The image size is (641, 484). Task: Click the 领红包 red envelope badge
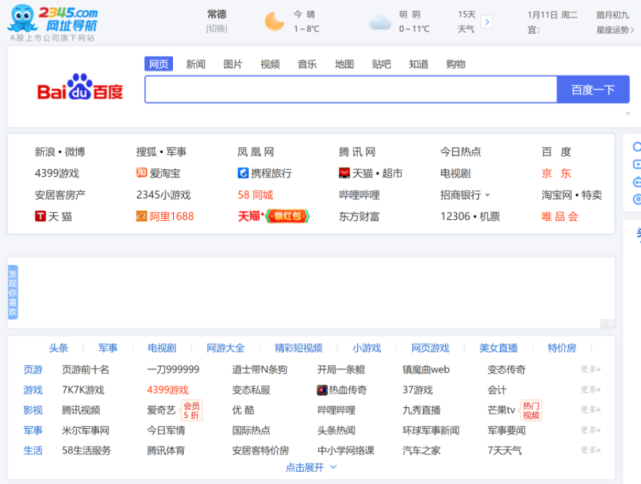287,216
